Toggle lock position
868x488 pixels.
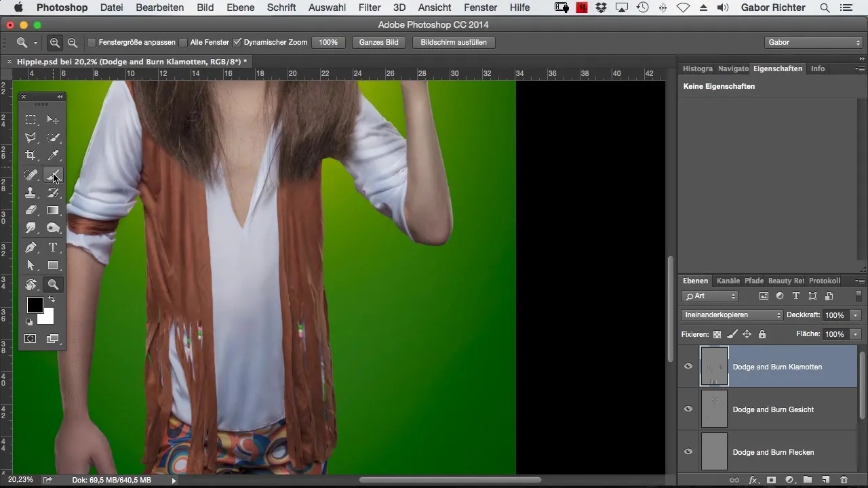(747, 334)
